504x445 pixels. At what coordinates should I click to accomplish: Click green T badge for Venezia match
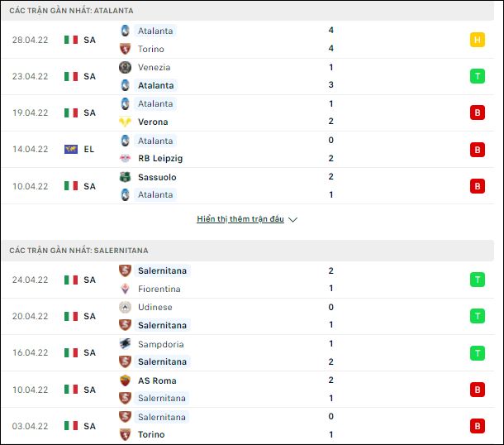pyautogui.click(x=477, y=76)
